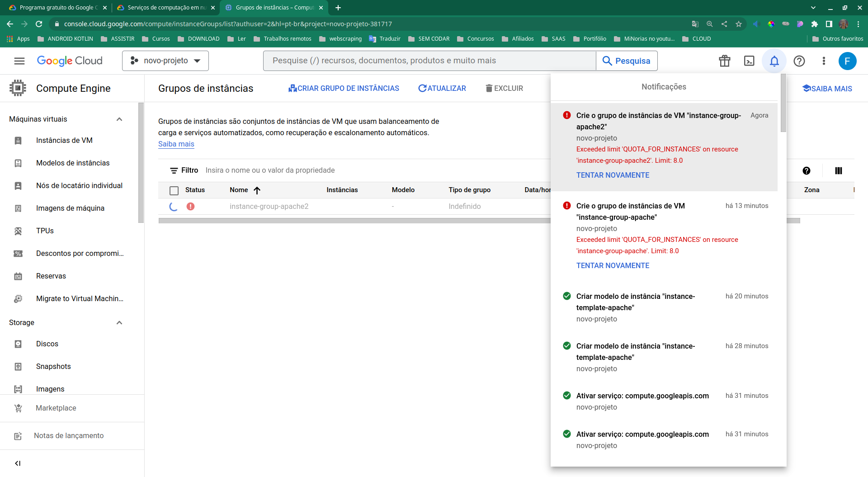868x477 pixels.
Task: Activate Cloud Shell terminal icon
Action: [749, 61]
